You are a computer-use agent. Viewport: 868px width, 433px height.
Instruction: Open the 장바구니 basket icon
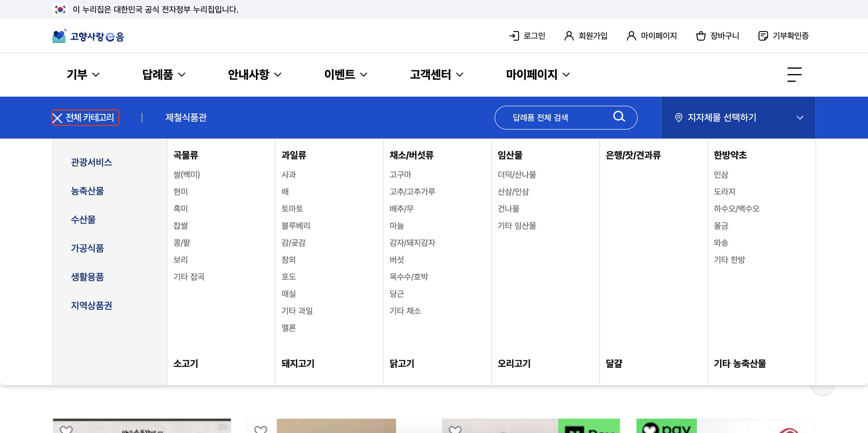tap(701, 36)
